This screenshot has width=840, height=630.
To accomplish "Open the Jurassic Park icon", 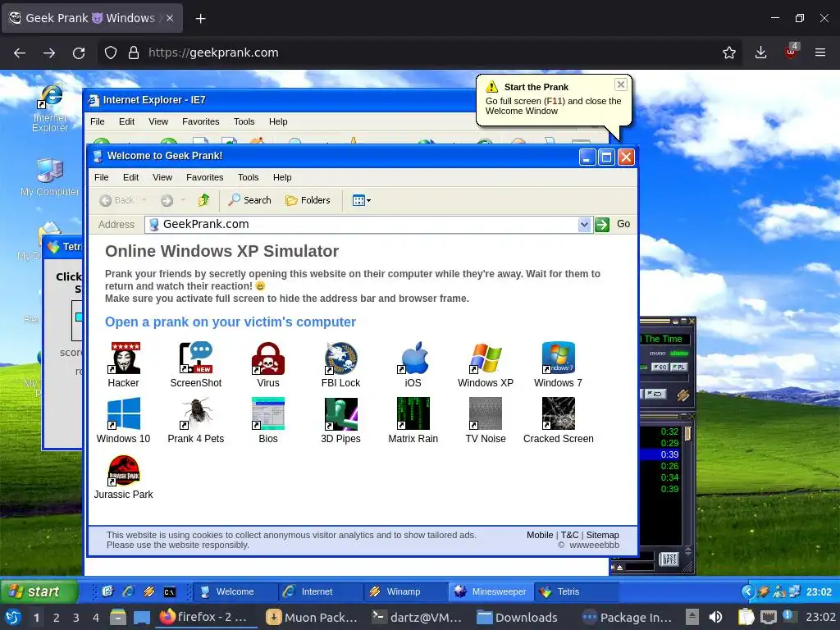I will pyautogui.click(x=123, y=477).
